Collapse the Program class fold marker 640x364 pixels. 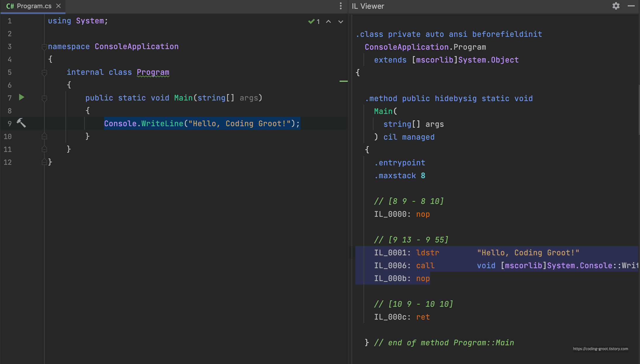pyautogui.click(x=44, y=72)
